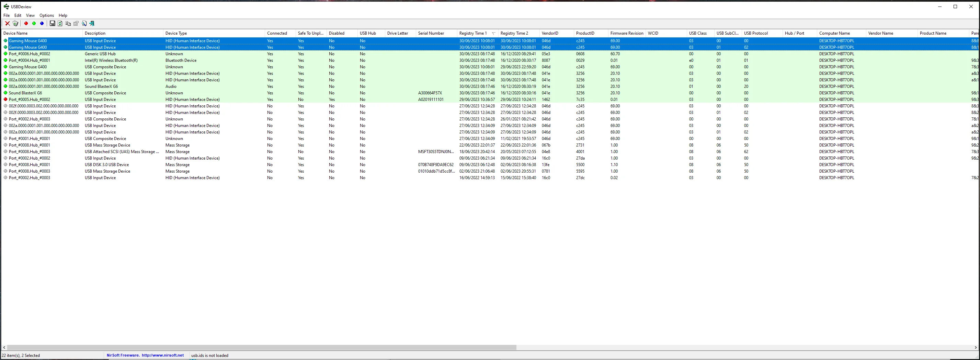Click the Sound BlasterX G6 description cell in Audio row
Image resolution: width=980 pixels, height=360 pixels.
coord(101,87)
